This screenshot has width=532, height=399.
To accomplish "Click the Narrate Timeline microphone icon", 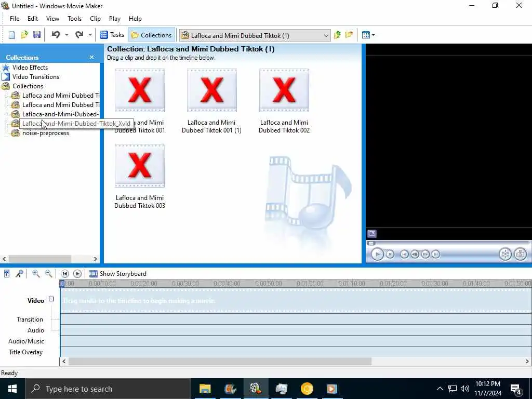I will 19,274.
